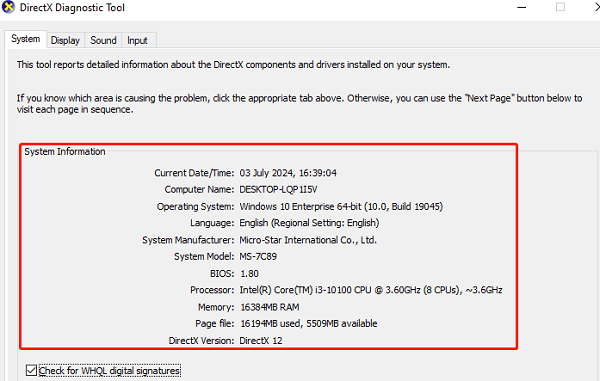Select the Input tab

[x=137, y=40]
